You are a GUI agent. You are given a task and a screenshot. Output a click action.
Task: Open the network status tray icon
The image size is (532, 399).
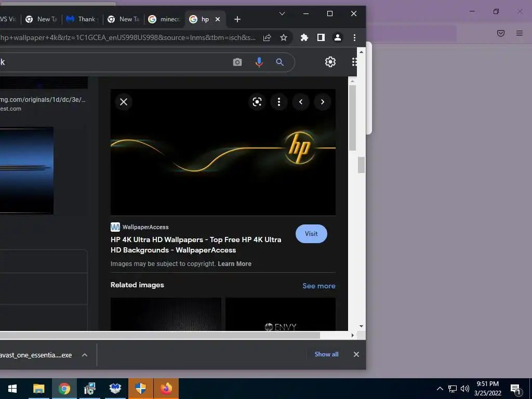coord(453,389)
